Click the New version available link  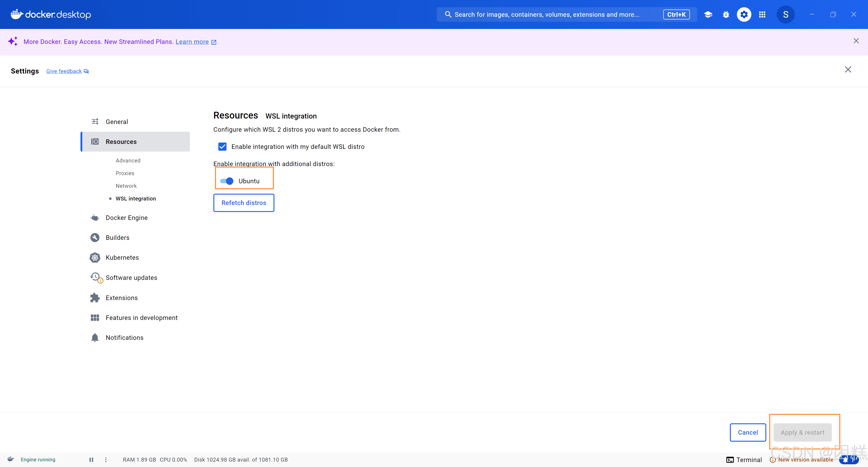pyautogui.click(x=805, y=460)
